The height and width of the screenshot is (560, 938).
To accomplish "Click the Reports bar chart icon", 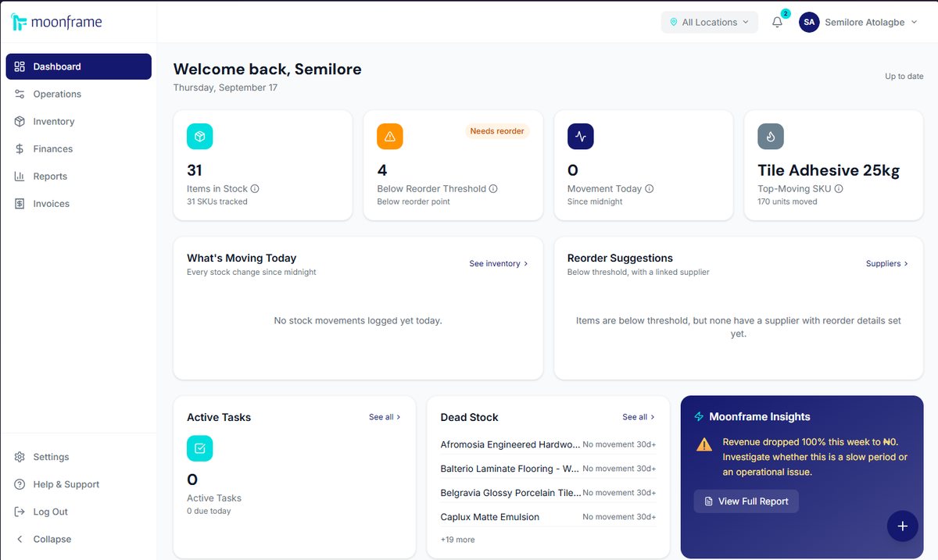I will pos(20,176).
